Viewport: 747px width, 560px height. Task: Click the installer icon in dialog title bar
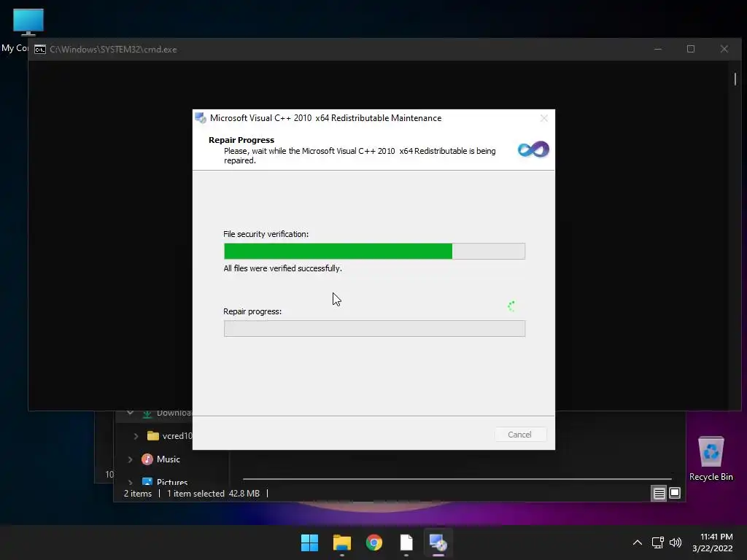tap(201, 118)
